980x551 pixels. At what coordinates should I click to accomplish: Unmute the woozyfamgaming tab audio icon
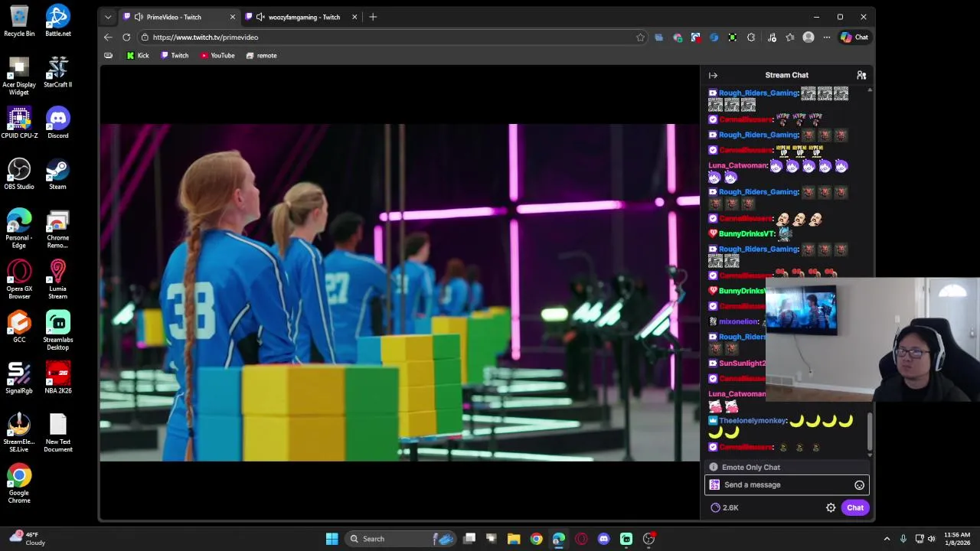260,17
